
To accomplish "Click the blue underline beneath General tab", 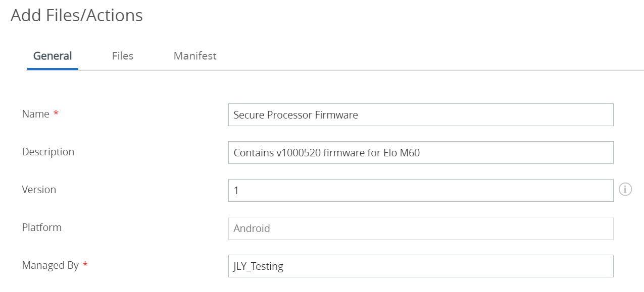I will (x=53, y=69).
